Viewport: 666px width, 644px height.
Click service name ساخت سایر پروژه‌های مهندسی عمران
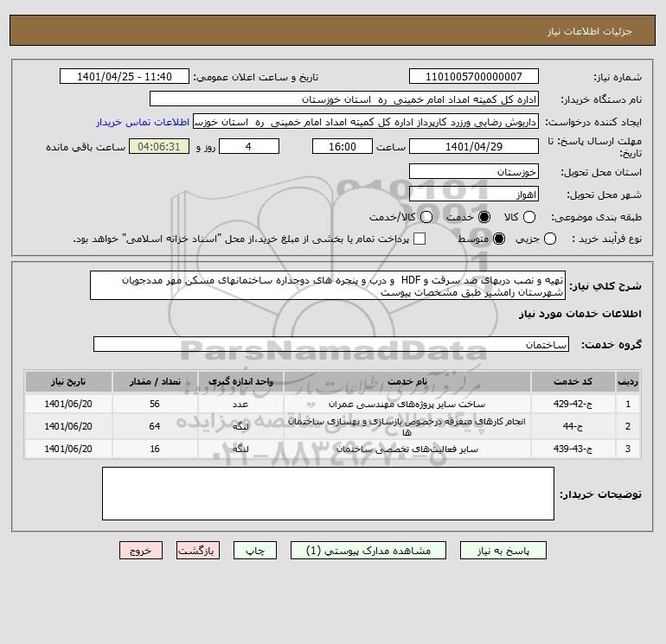pos(407,404)
